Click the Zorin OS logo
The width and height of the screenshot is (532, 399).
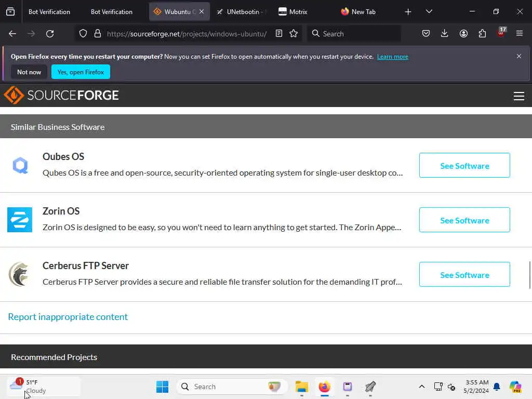click(x=20, y=220)
